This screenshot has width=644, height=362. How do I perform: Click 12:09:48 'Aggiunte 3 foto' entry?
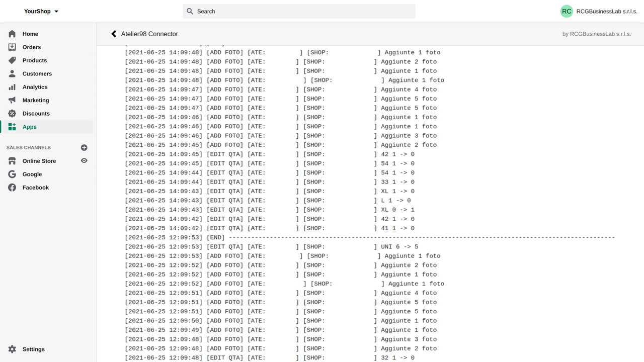coord(281,339)
